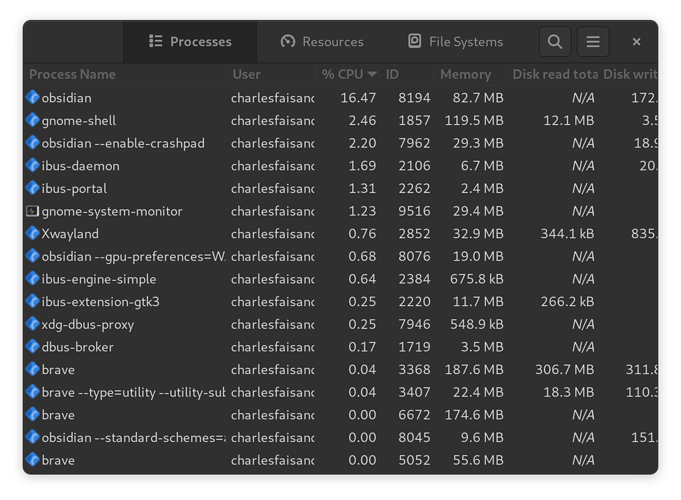This screenshot has width=681, height=500.
Task: Select the xdg-dbus-proxy process name
Action: click(x=88, y=325)
